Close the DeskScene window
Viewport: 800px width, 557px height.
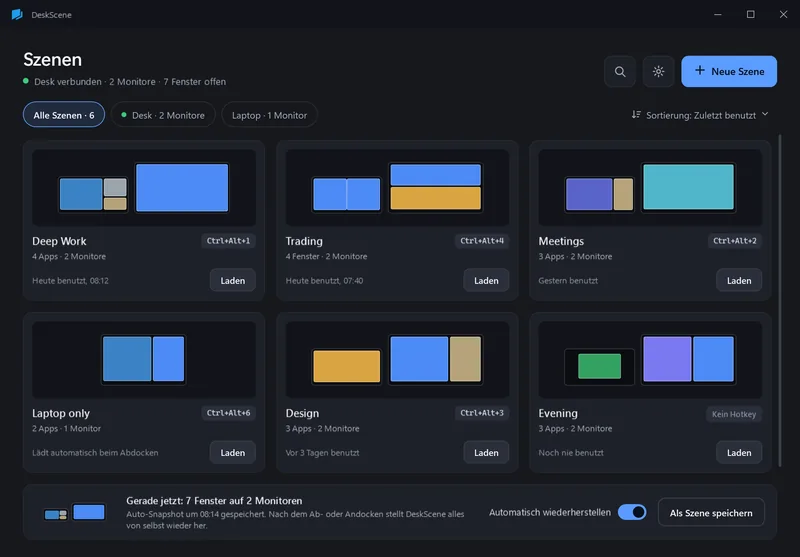click(783, 14)
